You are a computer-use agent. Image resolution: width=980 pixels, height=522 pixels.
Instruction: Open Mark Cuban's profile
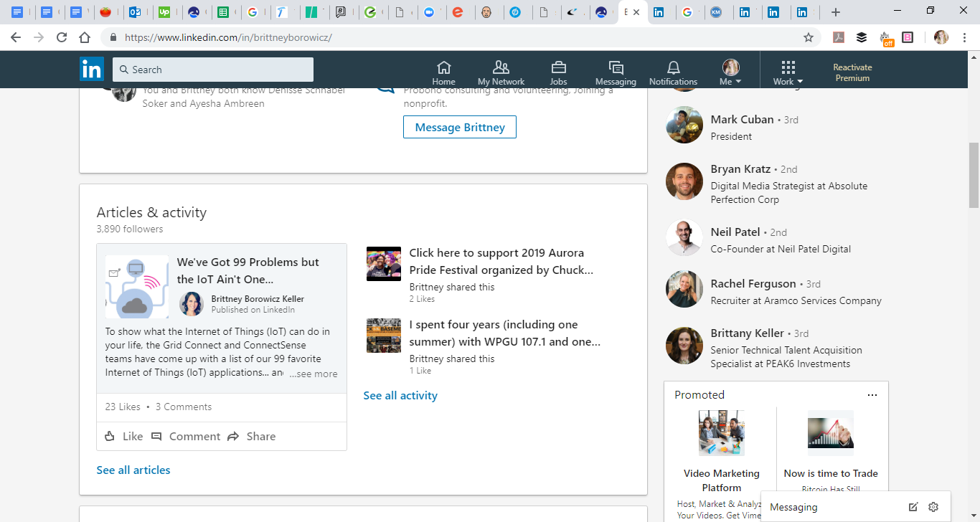coord(742,119)
